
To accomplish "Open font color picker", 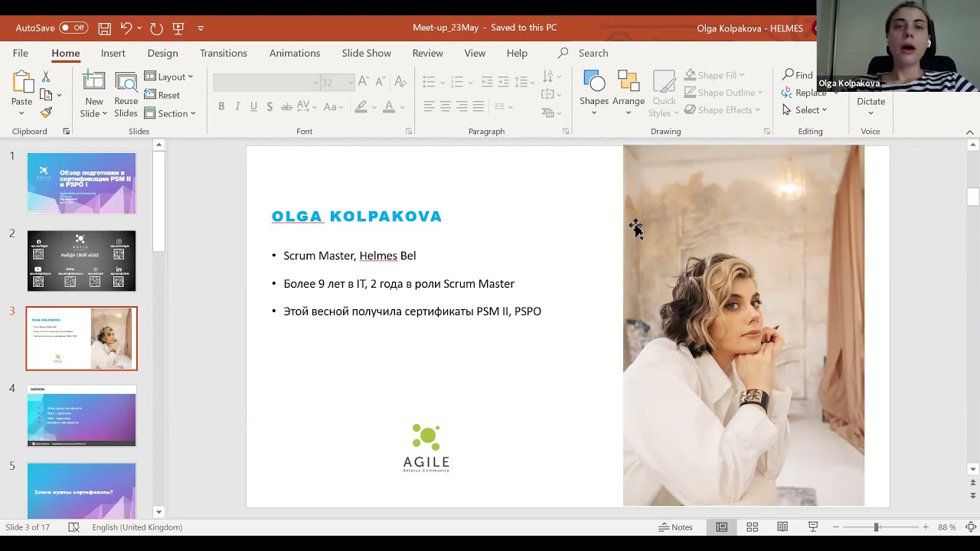I will (x=389, y=106).
